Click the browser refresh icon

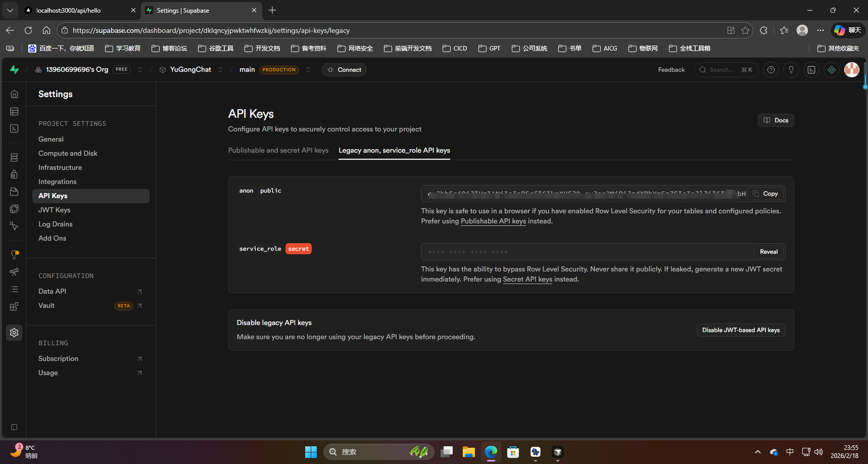(28, 30)
